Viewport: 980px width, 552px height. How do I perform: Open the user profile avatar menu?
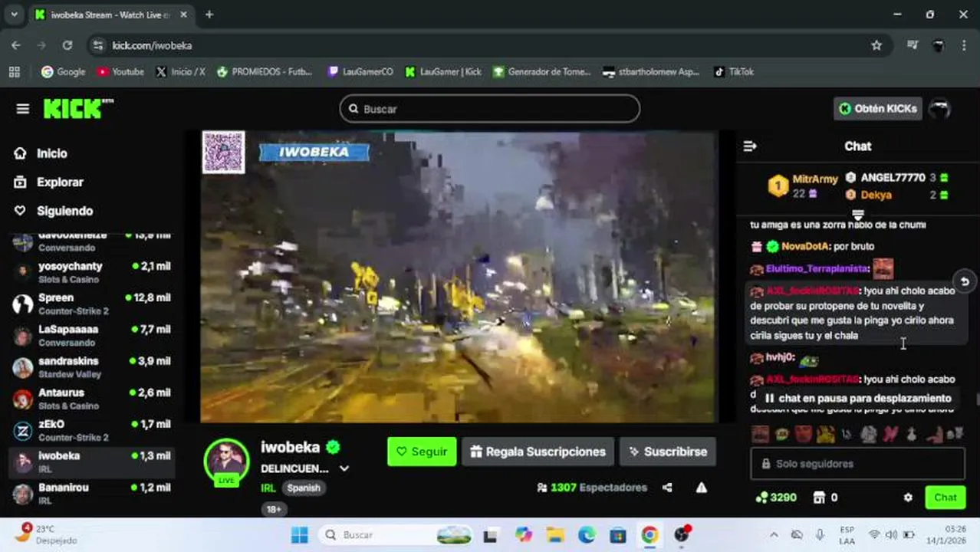click(940, 109)
